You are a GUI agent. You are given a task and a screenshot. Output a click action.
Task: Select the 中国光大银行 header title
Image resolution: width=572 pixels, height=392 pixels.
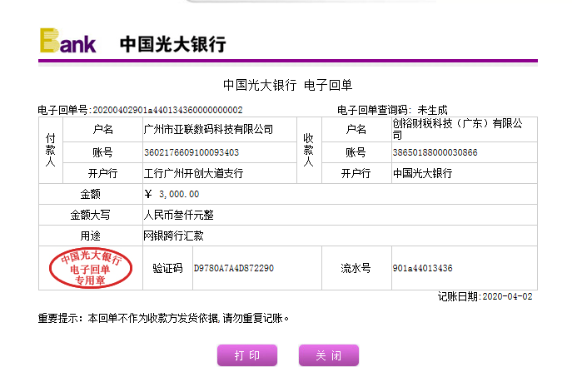173,44
